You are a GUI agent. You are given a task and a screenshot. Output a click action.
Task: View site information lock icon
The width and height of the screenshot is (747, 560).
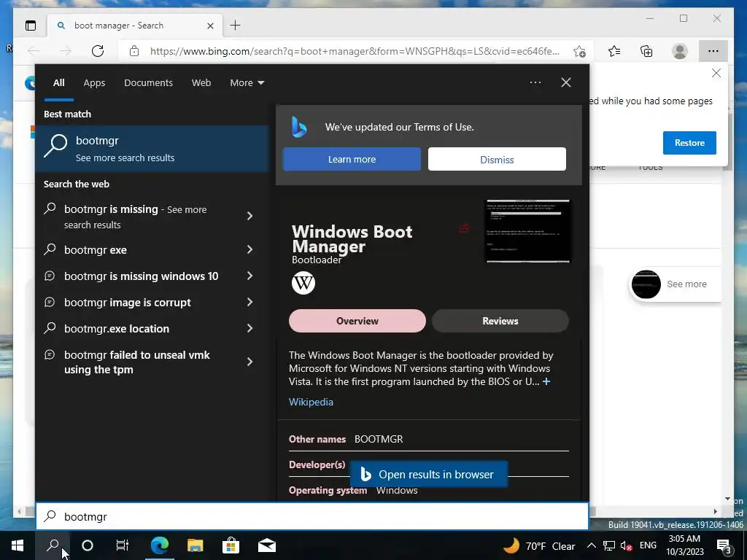[134, 51]
